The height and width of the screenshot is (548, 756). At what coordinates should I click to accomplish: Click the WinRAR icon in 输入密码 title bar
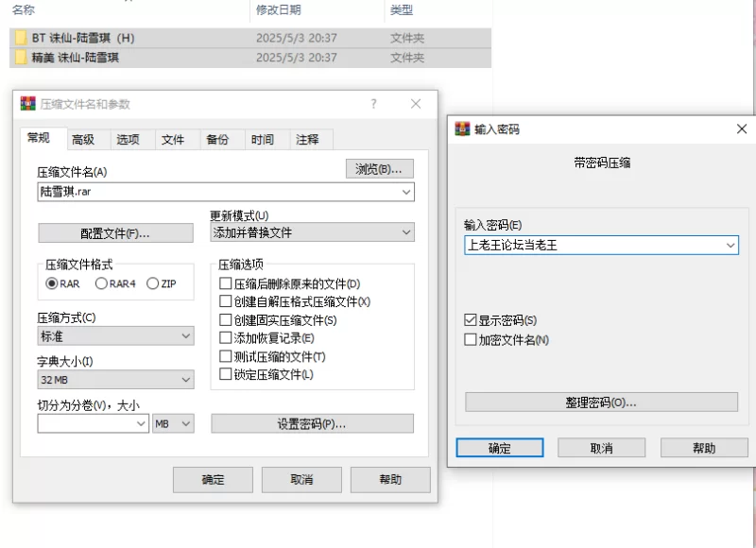tap(462, 128)
